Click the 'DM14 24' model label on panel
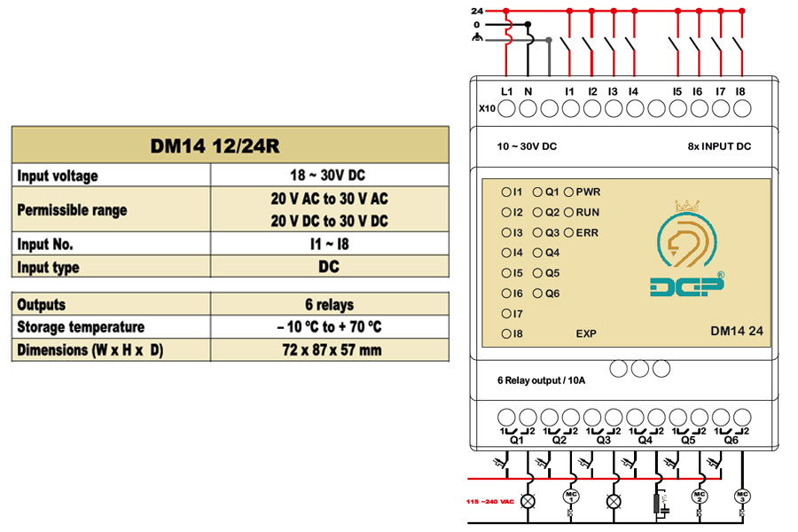Image resolution: width=798 pixels, height=532 pixels. tap(737, 332)
